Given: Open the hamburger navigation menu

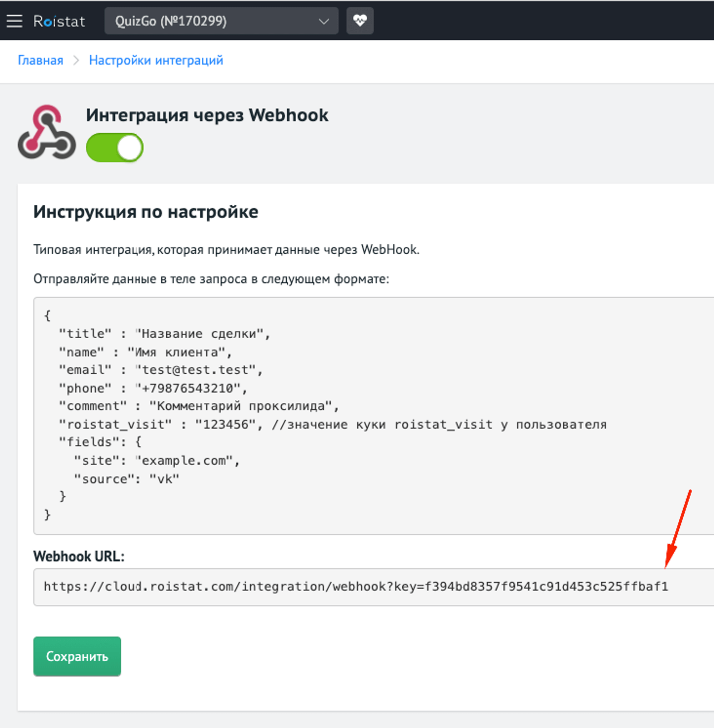Looking at the screenshot, I should click(x=15, y=21).
